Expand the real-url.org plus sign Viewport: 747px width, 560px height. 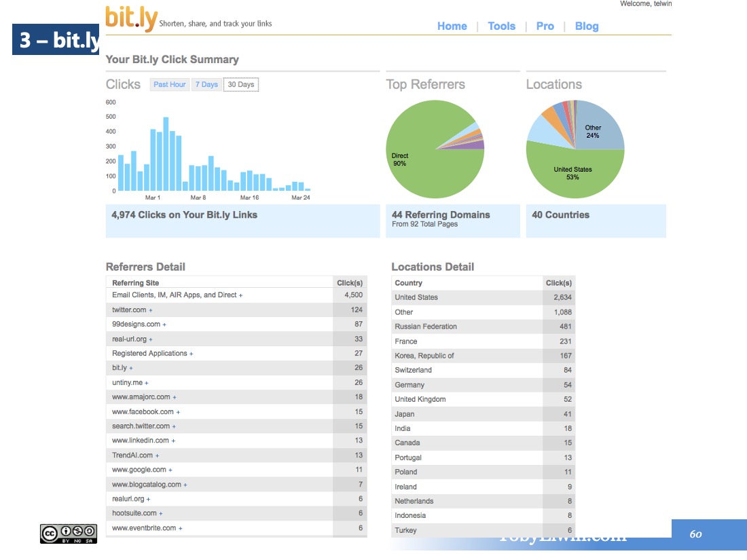click(x=151, y=339)
